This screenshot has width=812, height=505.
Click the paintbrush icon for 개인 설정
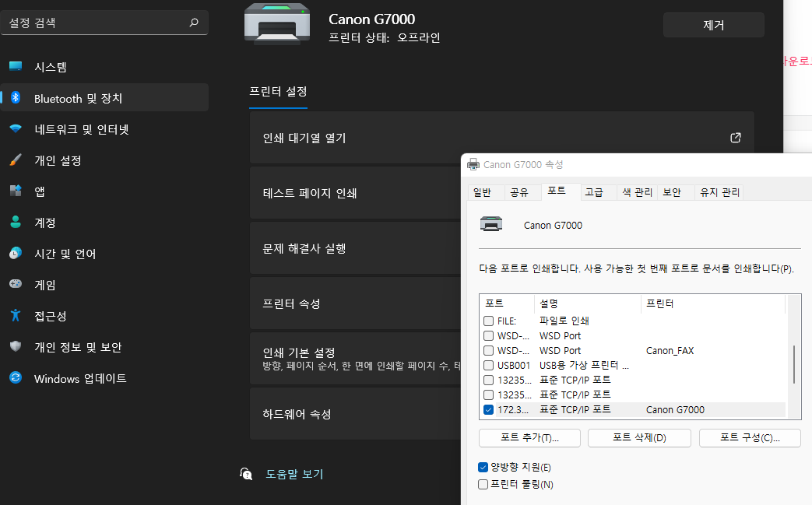tap(16, 160)
